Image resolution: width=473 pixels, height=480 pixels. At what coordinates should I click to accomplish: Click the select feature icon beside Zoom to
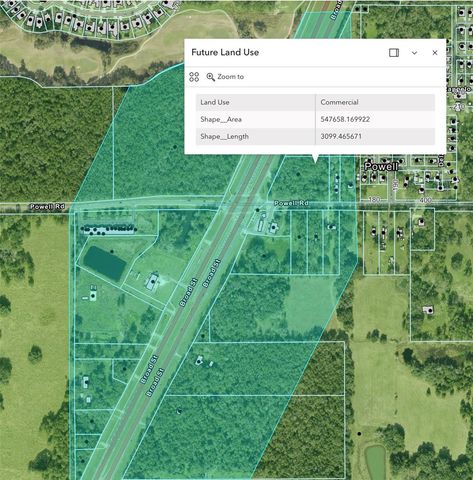(x=194, y=77)
